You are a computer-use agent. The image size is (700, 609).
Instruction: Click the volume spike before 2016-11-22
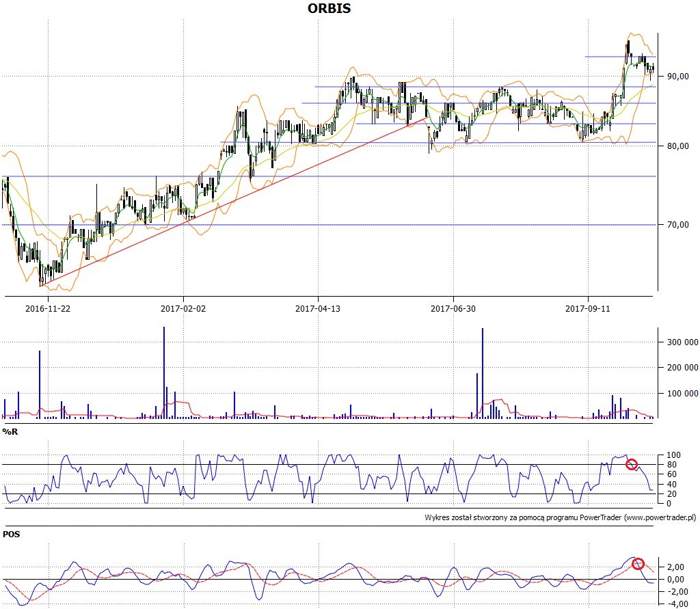point(39,384)
